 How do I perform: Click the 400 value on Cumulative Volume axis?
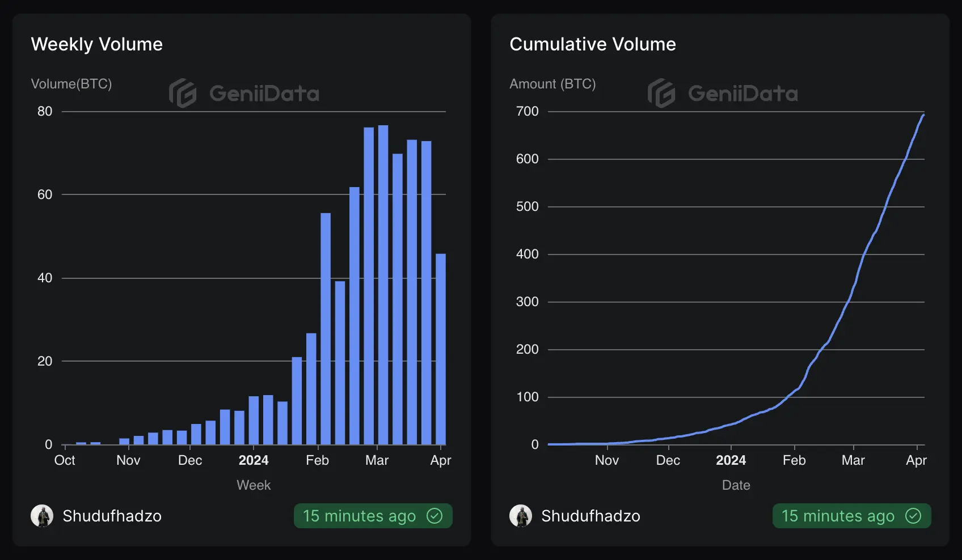tap(528, 254)
